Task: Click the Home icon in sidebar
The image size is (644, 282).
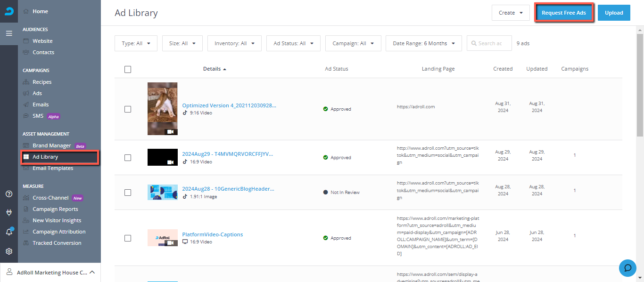Action: click(x=26, y=11)
